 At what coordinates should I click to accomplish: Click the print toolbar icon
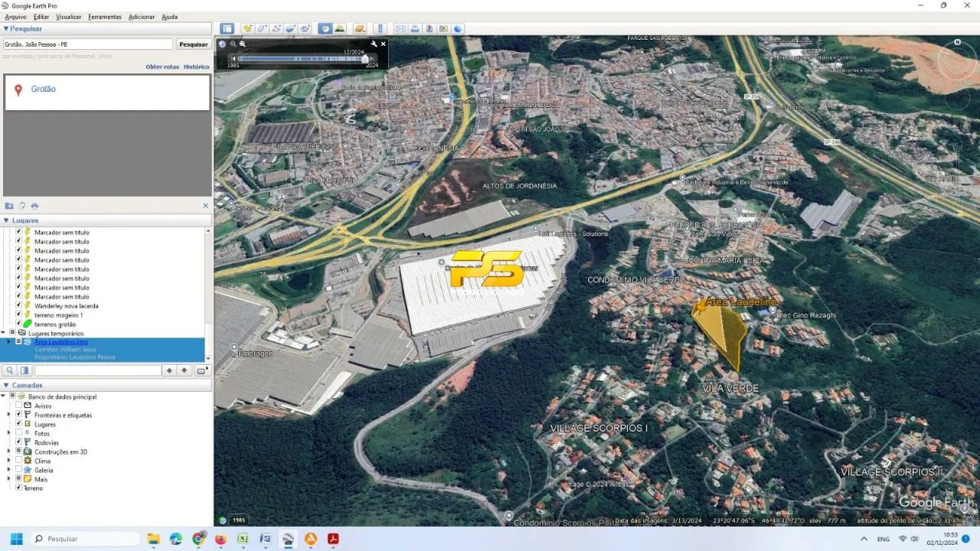click(x=415, y=29)
